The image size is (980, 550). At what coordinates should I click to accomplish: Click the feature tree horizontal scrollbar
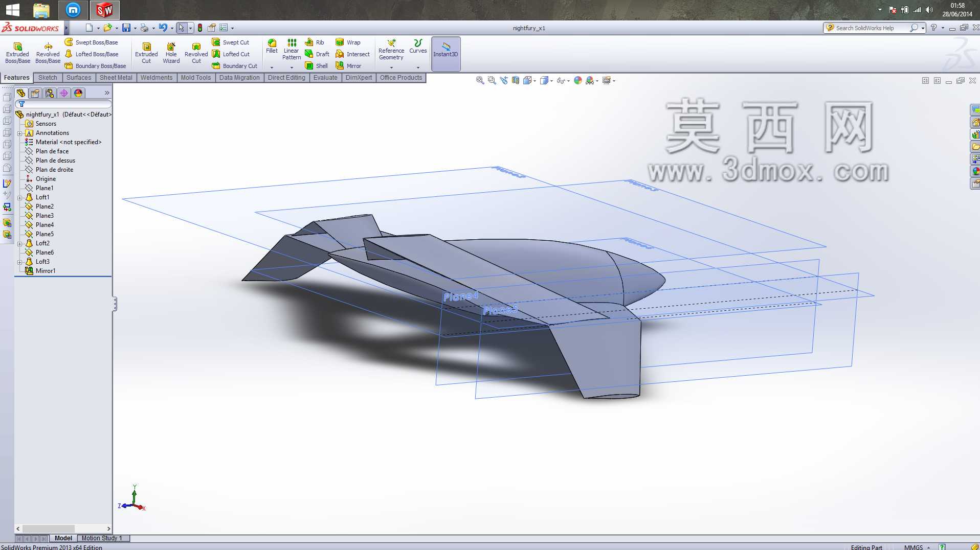63,529
